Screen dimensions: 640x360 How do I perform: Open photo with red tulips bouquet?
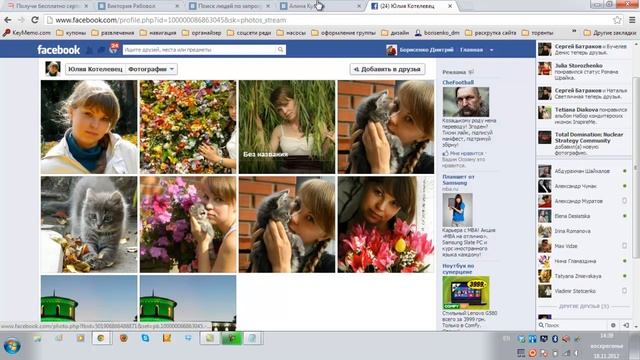(x=386, y=224)
